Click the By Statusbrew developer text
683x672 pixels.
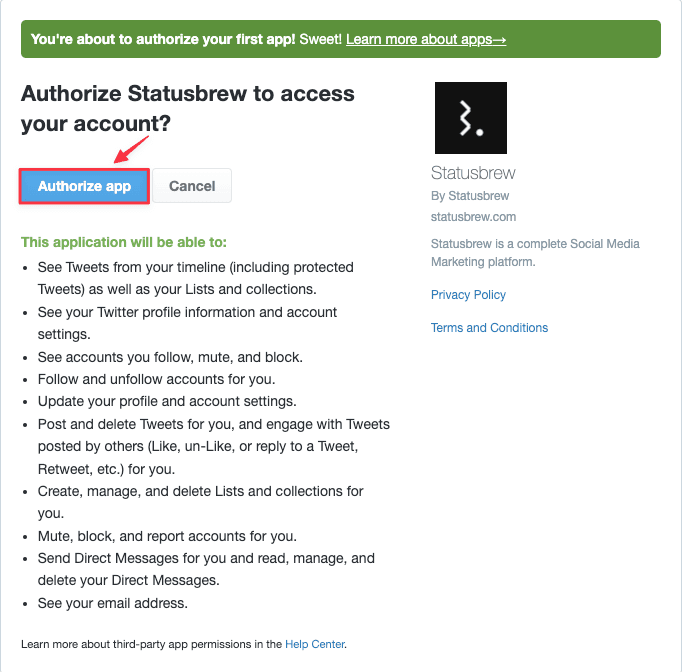(x=470, y=196)
